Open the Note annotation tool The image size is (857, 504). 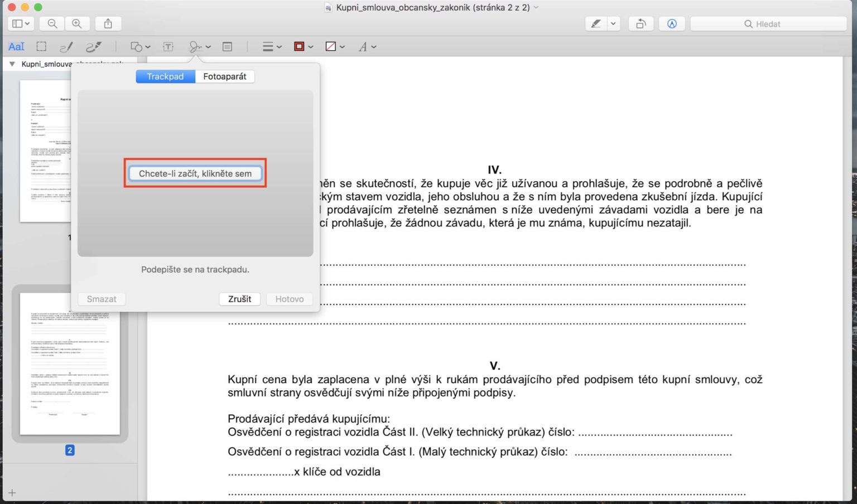click(x=227, y=46)
